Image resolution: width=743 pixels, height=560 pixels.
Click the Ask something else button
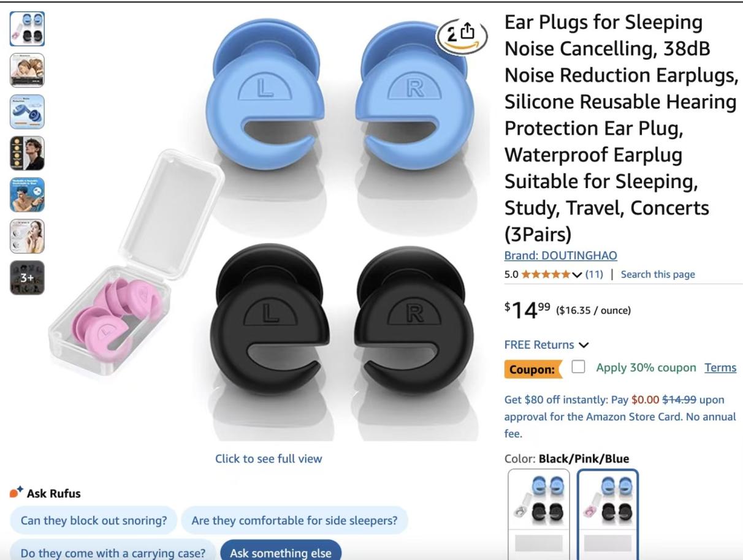[280, 553]
